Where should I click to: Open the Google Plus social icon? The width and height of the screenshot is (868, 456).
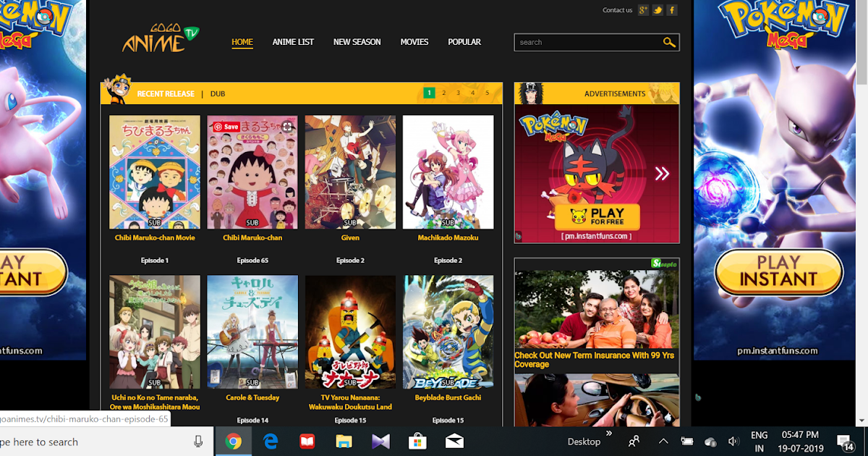(643, 10)
